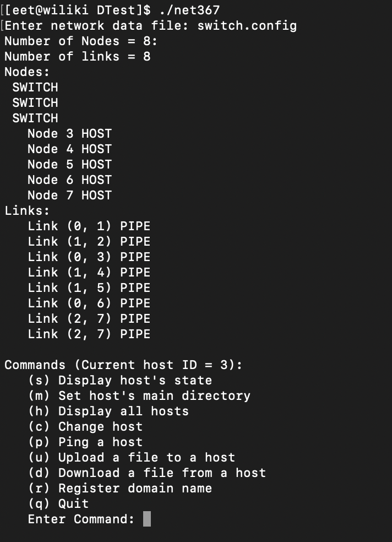Click the "(p) Ping a host" option
The height and width of the screenshot is (542, 392).
click(85, 442)
